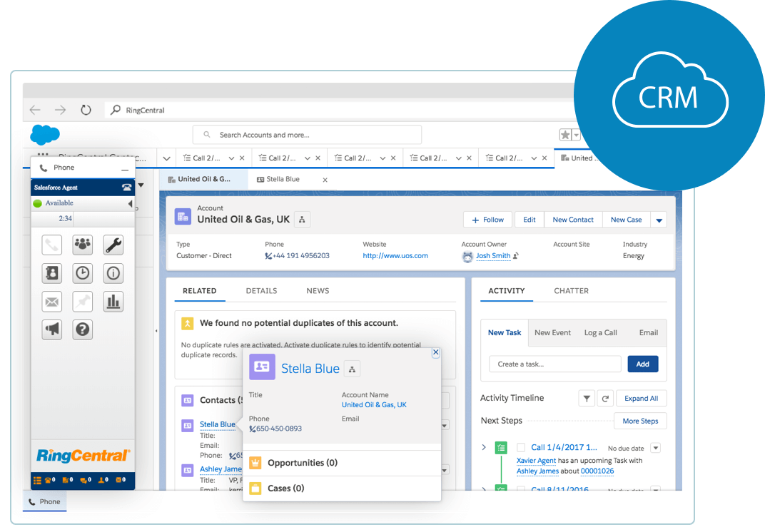Click the bar chart reports icon
The height and width of the screenshot is (532, 765).
pyautogui.click(x=113, y=302)
